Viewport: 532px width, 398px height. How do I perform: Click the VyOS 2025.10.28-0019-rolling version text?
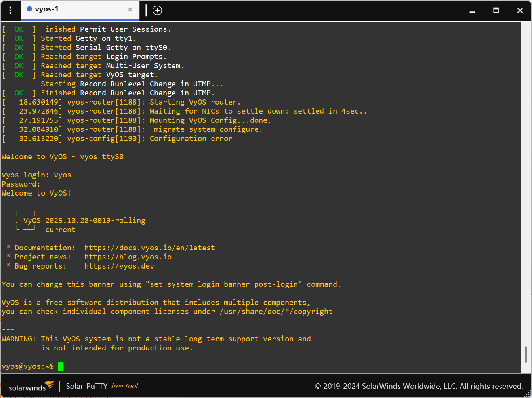tap(95, 221)
